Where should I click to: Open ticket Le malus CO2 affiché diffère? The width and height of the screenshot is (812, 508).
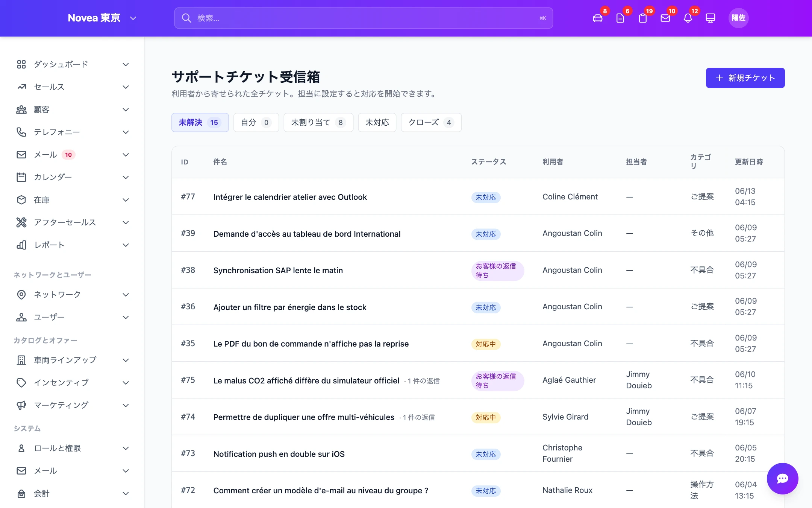[306, 380]
